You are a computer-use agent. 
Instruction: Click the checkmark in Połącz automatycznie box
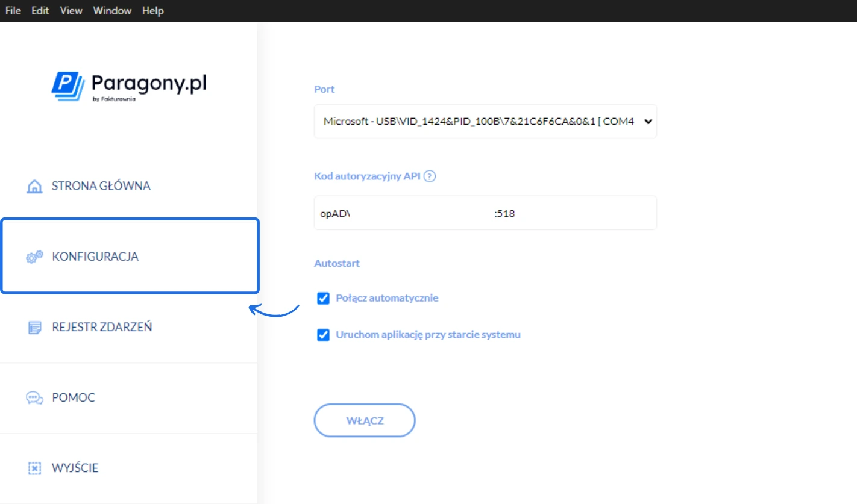click(x=324, y=297)
